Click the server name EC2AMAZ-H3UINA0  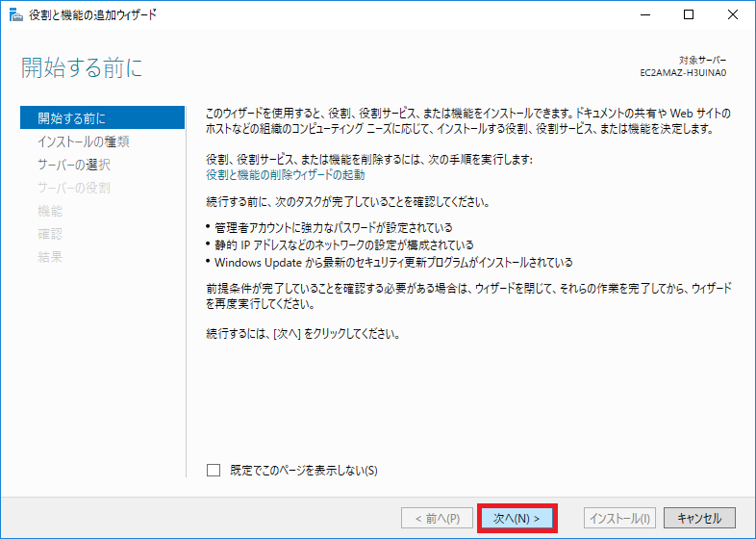point(683,73)
